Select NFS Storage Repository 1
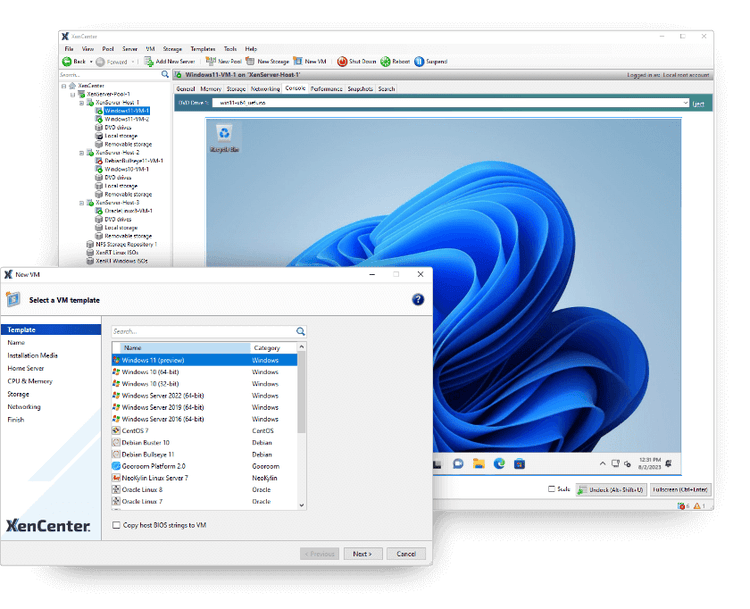This screenshot has height=609, width=750. click(x=126, y=244)
